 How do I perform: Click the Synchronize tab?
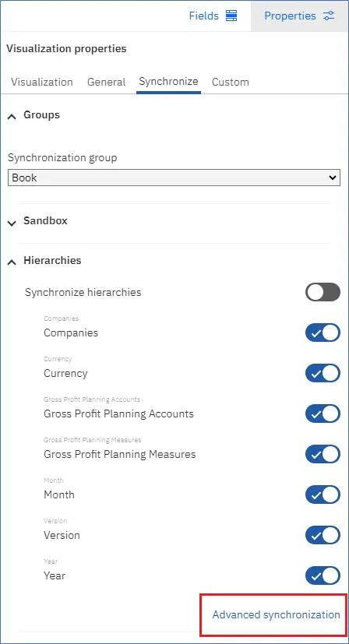coord(168,81)
